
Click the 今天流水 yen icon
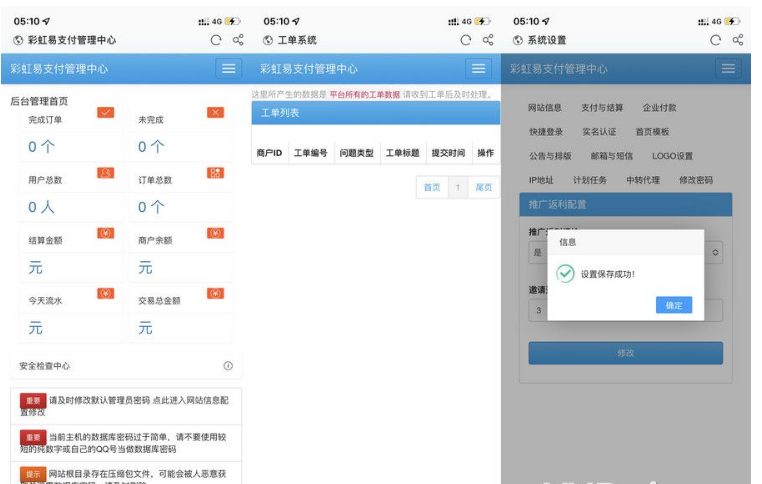pyautogui.click(x=105, y=294)
